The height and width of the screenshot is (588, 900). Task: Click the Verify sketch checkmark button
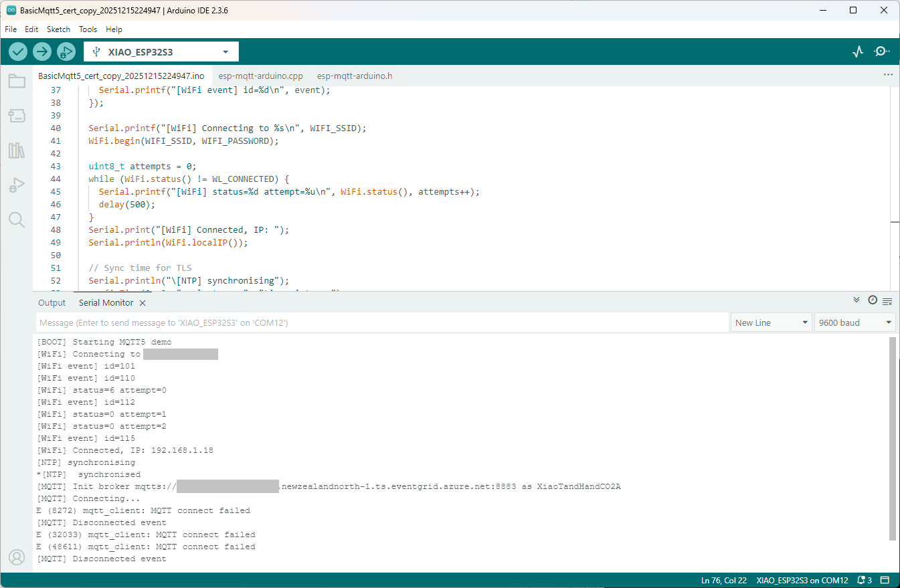click(18, 52)
